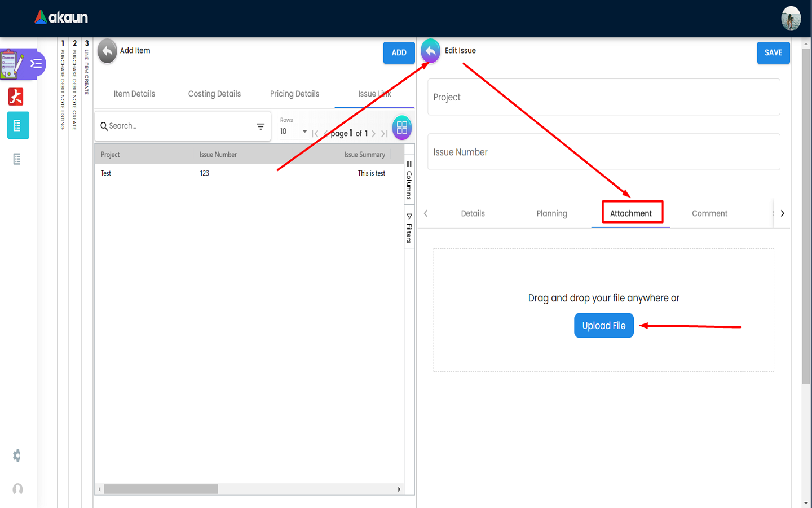Click the user profile avatar
Screen dimensions: 812x508
click(791, 19)
